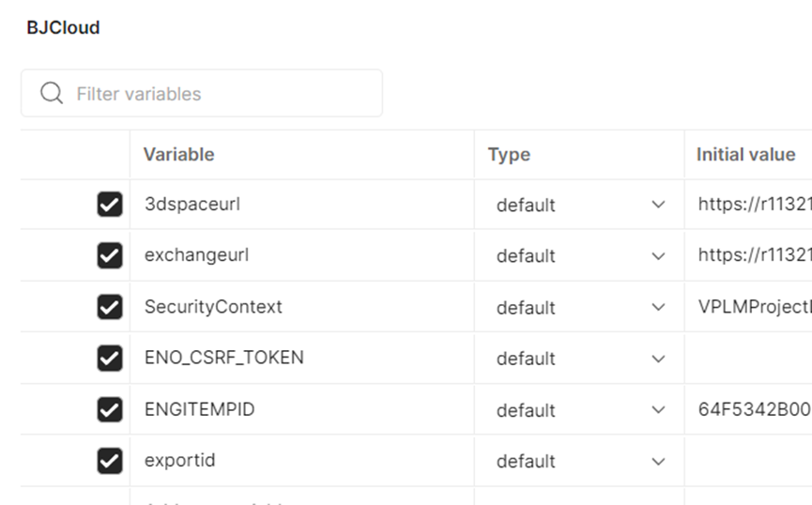
Task: Click the empty exportid initial value cell
Action: tap(748, 461)
